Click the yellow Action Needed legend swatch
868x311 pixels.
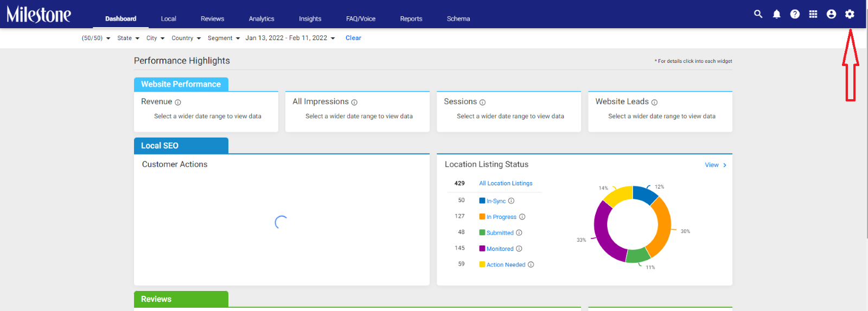point(482,264)
